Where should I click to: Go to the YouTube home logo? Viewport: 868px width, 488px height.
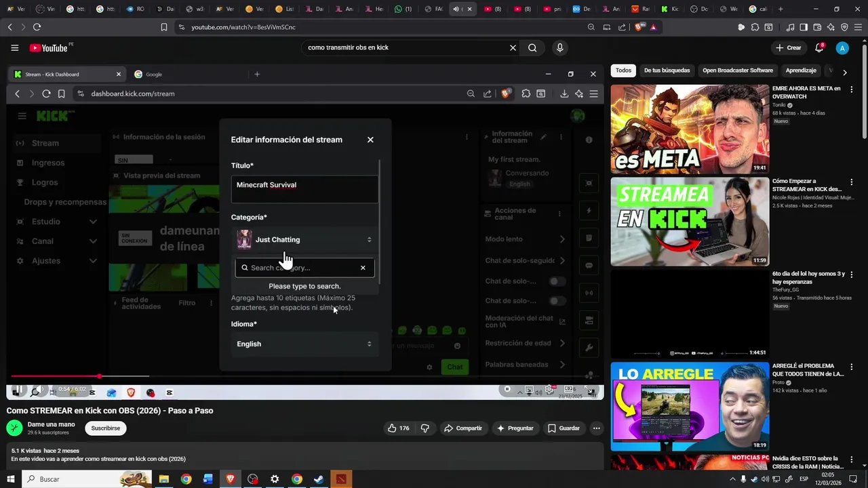[49, 48]
